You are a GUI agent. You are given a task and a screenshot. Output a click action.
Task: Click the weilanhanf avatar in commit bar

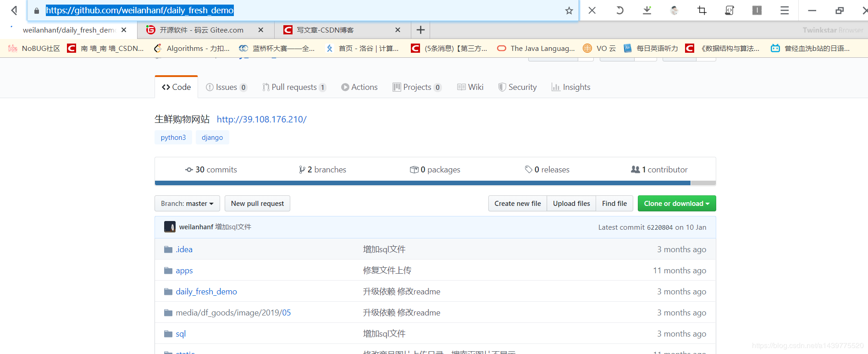(x=170, y=227)
